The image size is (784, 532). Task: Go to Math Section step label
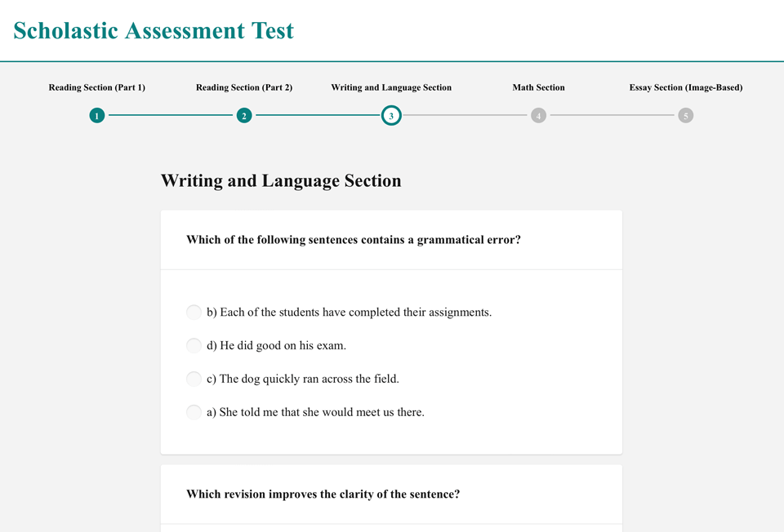[538, 87]
